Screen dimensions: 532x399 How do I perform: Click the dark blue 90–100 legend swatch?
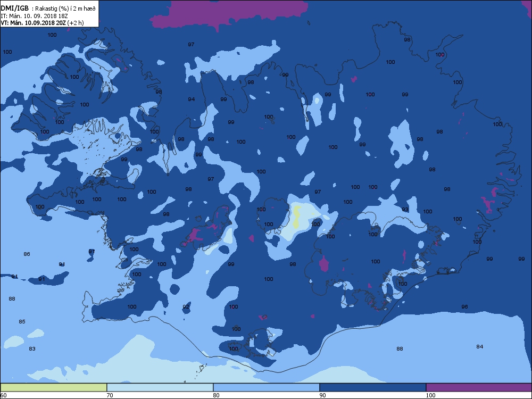(372, 387)
